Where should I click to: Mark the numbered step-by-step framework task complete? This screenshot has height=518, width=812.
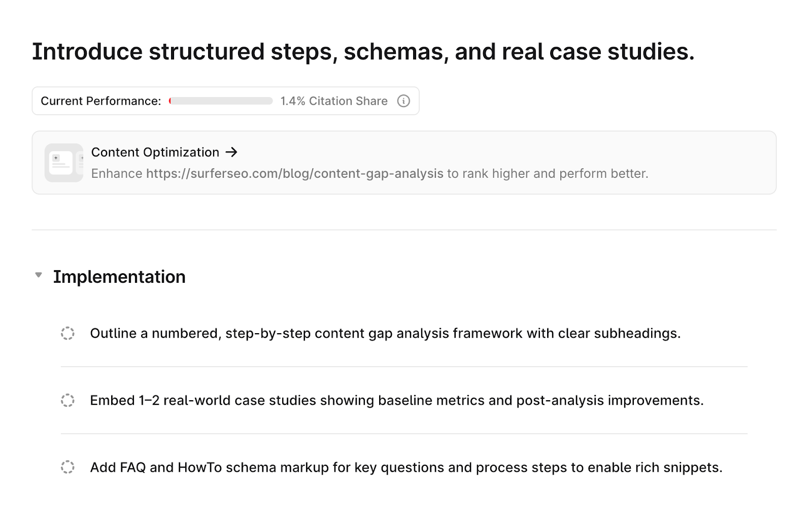click(x=67, y=334)
